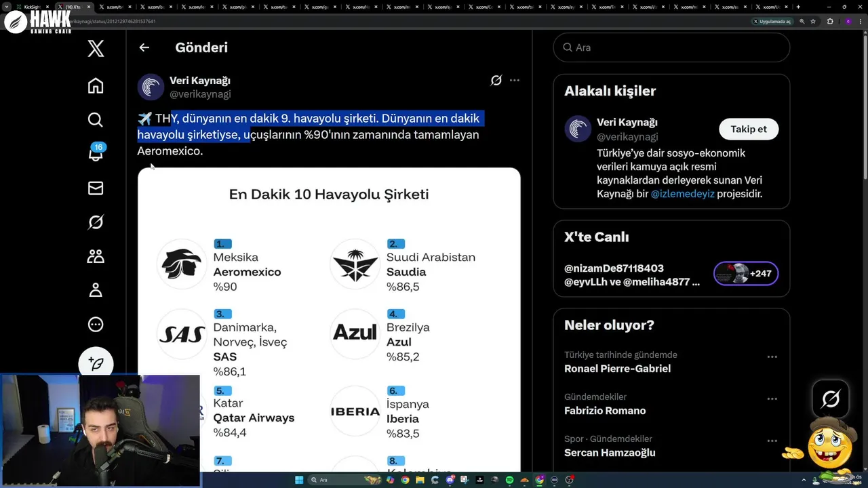Open the Communities people icon

pyautogui.click(x=96, y=256)
